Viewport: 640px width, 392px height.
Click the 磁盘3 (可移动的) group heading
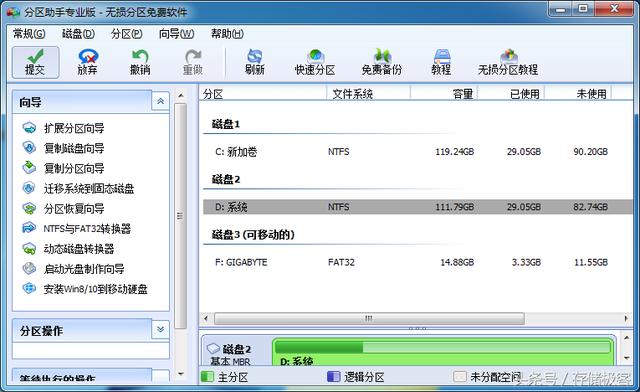[x=253, y=235]
